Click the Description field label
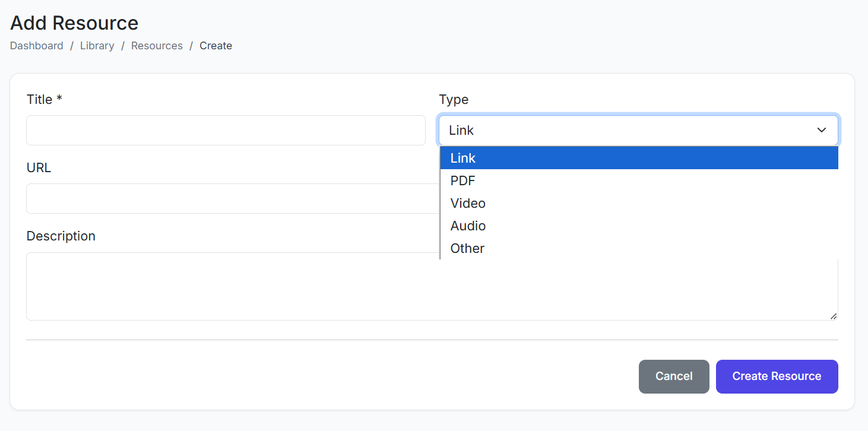This screenshot has width=868, height=431. 61,236
